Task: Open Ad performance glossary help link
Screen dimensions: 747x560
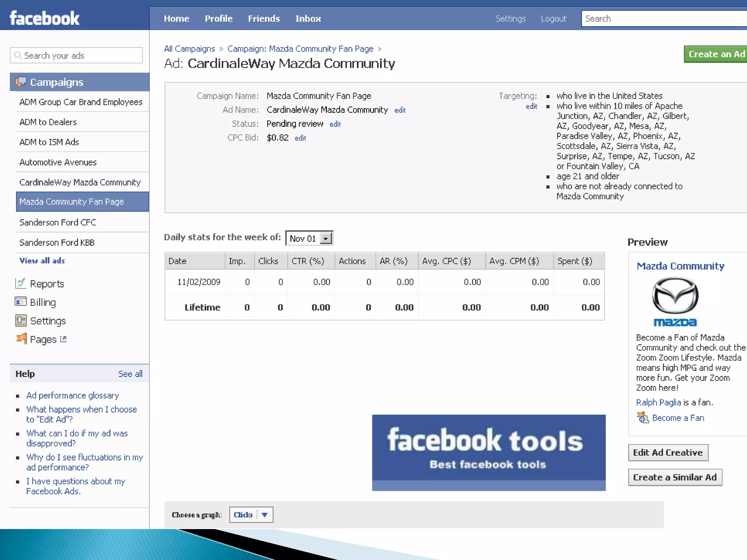Action: pos(73,396)
